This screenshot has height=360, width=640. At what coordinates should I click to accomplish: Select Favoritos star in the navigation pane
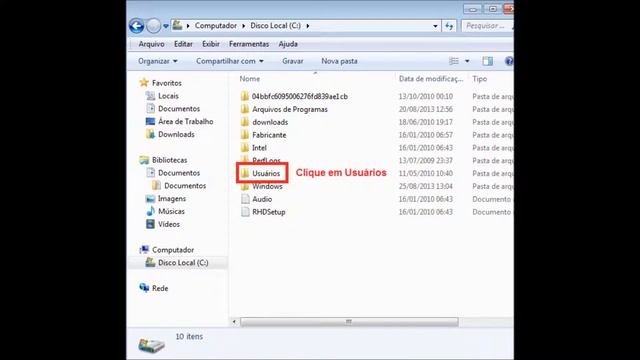point(144,83)
